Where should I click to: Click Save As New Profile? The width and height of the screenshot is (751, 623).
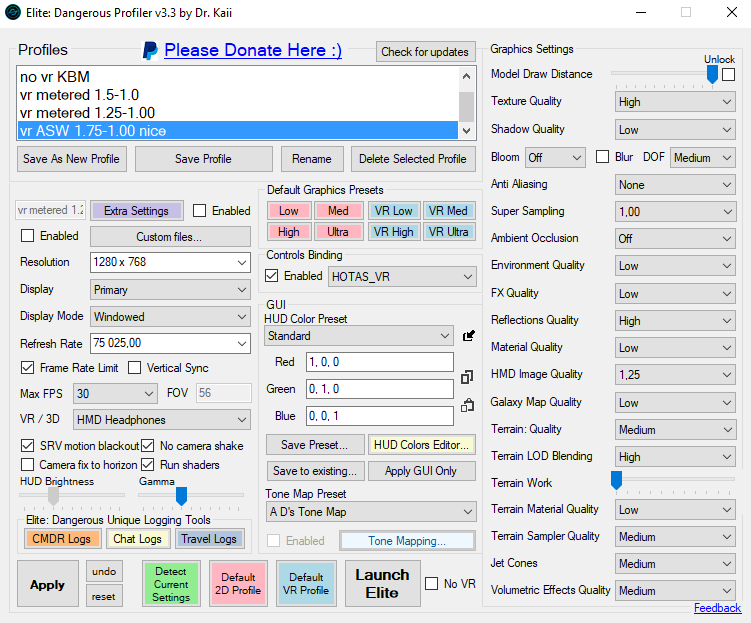pyautogui.click(x=72, y=159)
